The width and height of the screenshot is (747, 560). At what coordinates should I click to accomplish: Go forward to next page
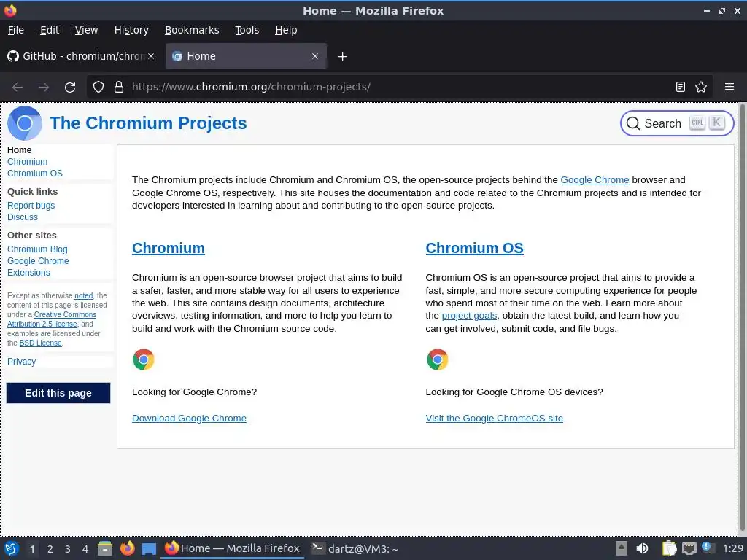pos(44,87)
